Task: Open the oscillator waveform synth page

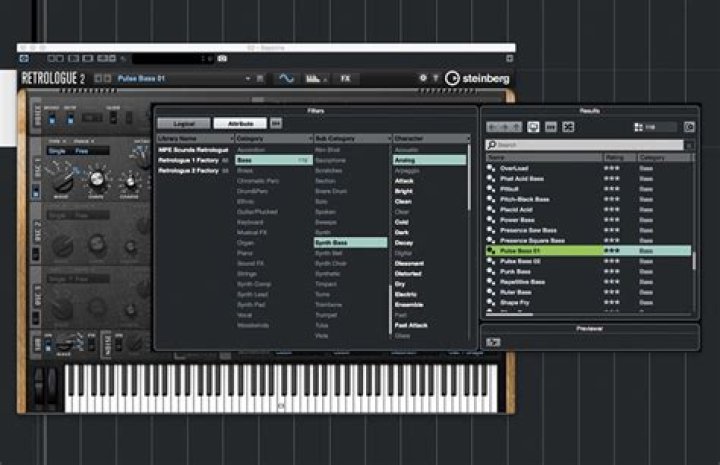Action: pos(287,79)
